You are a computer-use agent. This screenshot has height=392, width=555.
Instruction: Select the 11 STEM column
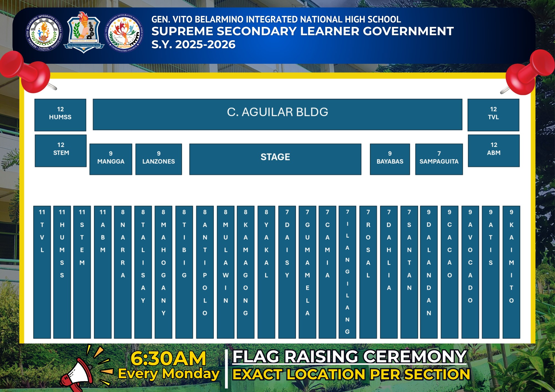point(82,272)
